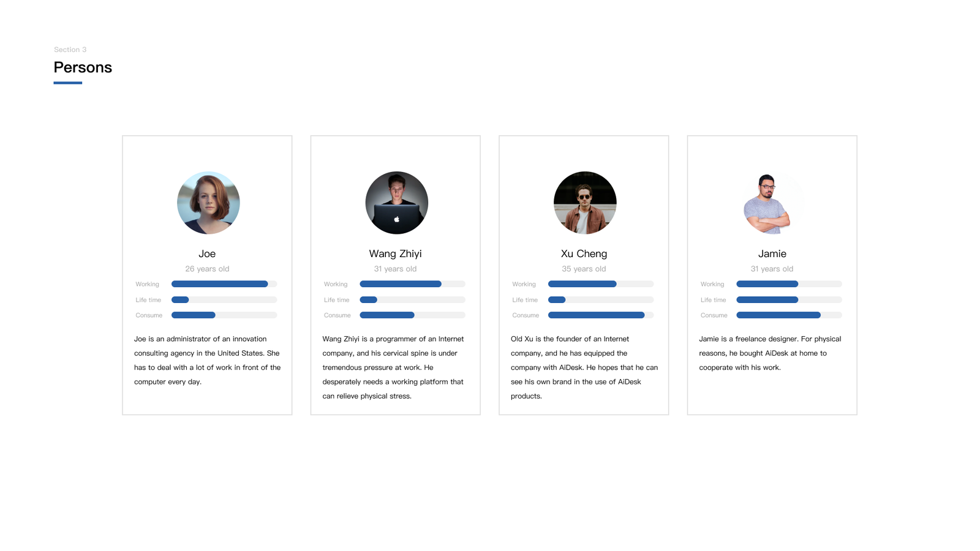Click Joe's 26 years old text

point(207,269)
